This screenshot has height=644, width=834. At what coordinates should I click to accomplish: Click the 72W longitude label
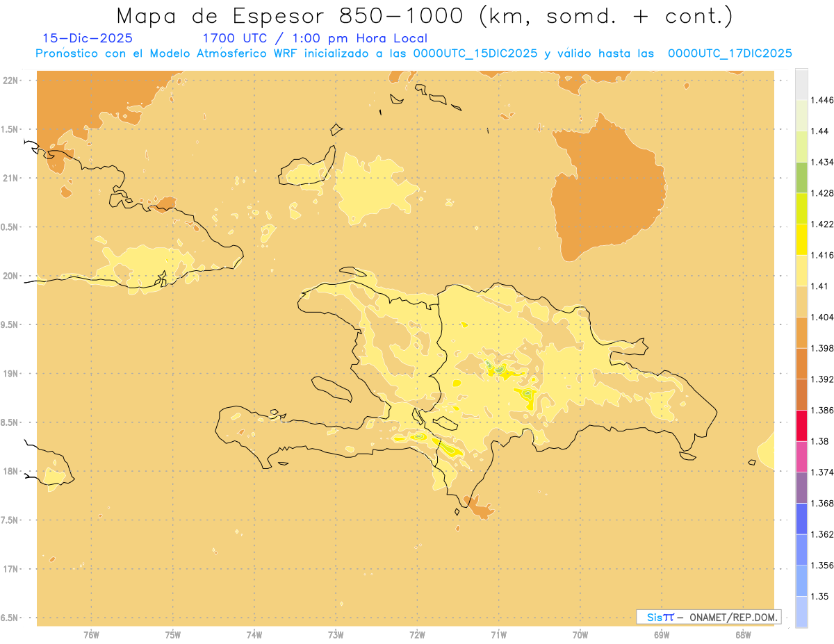click(x=417, y=634)
